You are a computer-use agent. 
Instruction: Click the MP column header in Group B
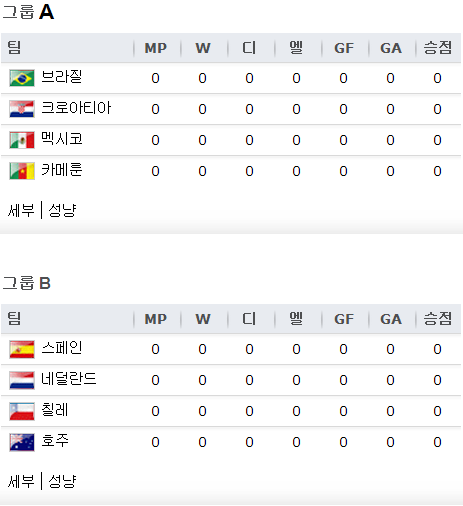click(155, 319)
